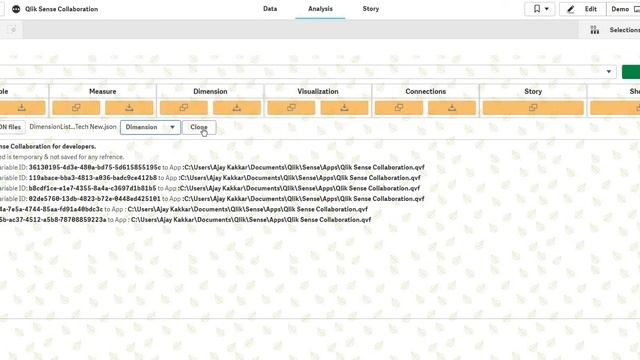Click the variable ID starting with 119abace
Image resolution: width=640 pixels, height=360 pixels.
pyautogui.click(x=93, y=178)
